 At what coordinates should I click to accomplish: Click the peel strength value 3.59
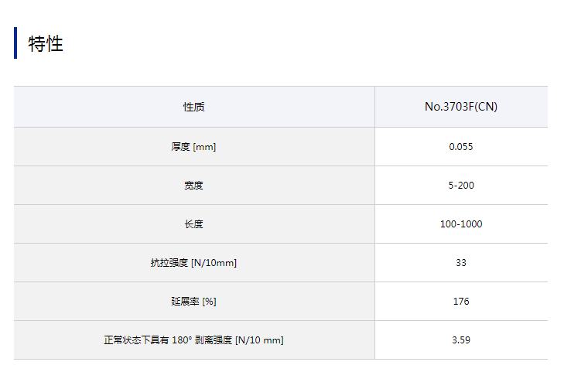coord(461,340)
